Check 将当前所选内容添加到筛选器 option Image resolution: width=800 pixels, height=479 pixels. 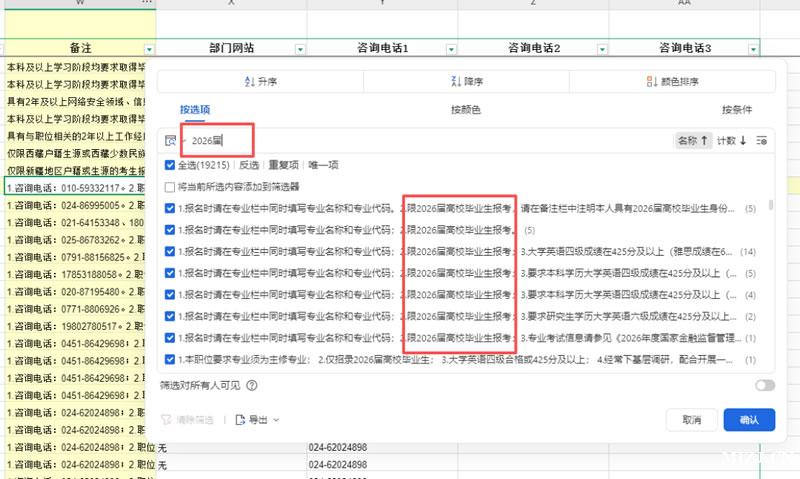pyautogui.click(x=170, y=187)
